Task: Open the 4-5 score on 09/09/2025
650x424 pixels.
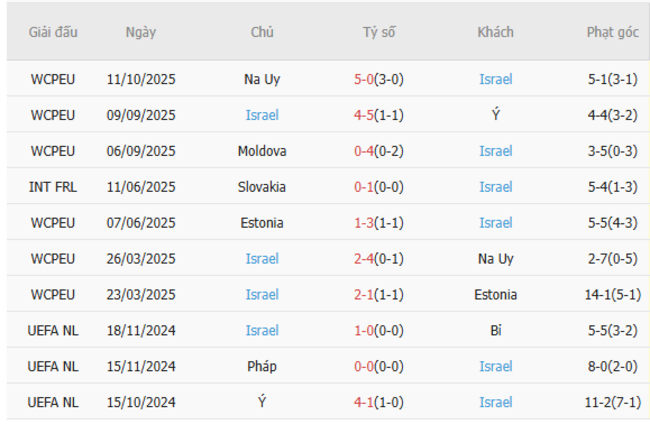Action: coord(364,115)
